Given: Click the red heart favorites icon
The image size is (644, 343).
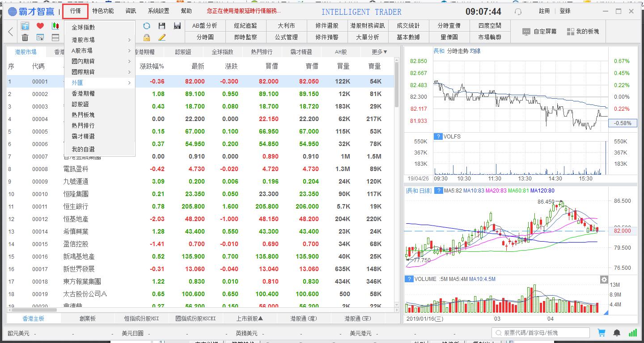Looking at the screenshot, I should tap(40, 26).
